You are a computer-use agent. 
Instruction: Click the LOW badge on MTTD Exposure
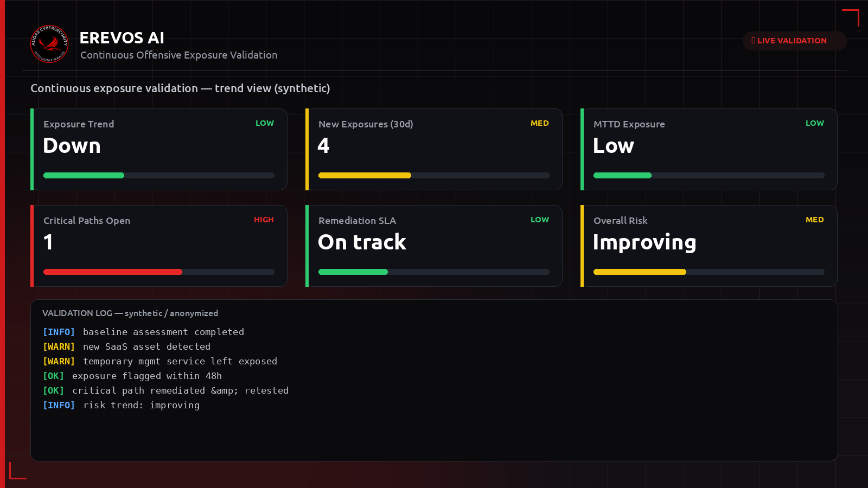coord(815,123)
